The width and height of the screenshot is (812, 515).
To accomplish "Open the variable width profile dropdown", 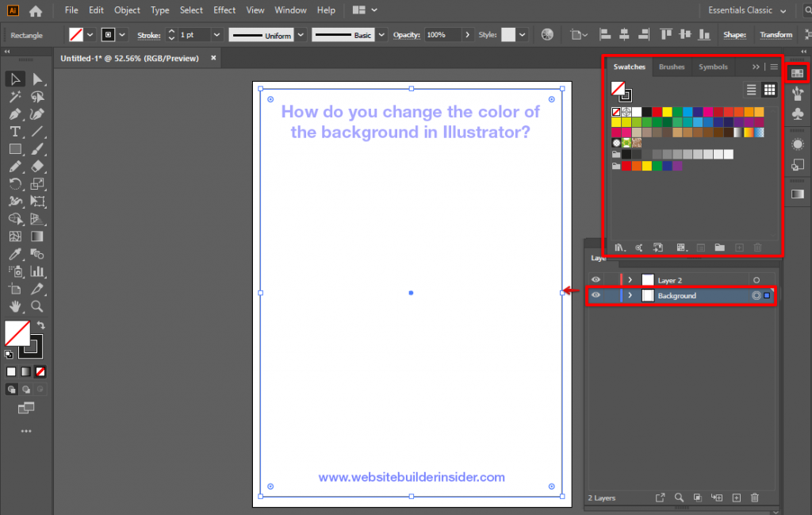I will [x=300, y=35].
